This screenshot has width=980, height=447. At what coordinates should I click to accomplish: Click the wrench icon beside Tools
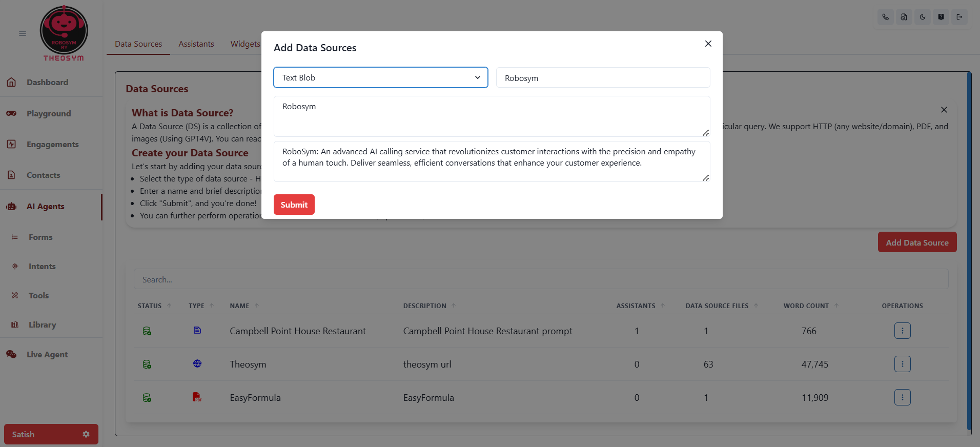pyautogui.click(x=15, y=295)
